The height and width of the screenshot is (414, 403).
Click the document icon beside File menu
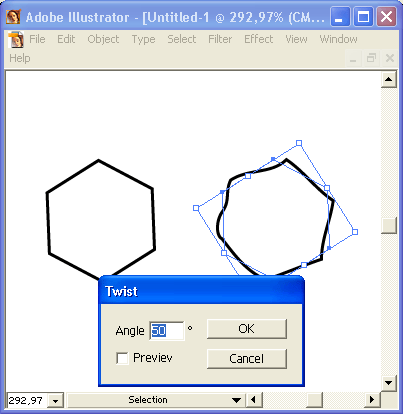coord(16,40)
